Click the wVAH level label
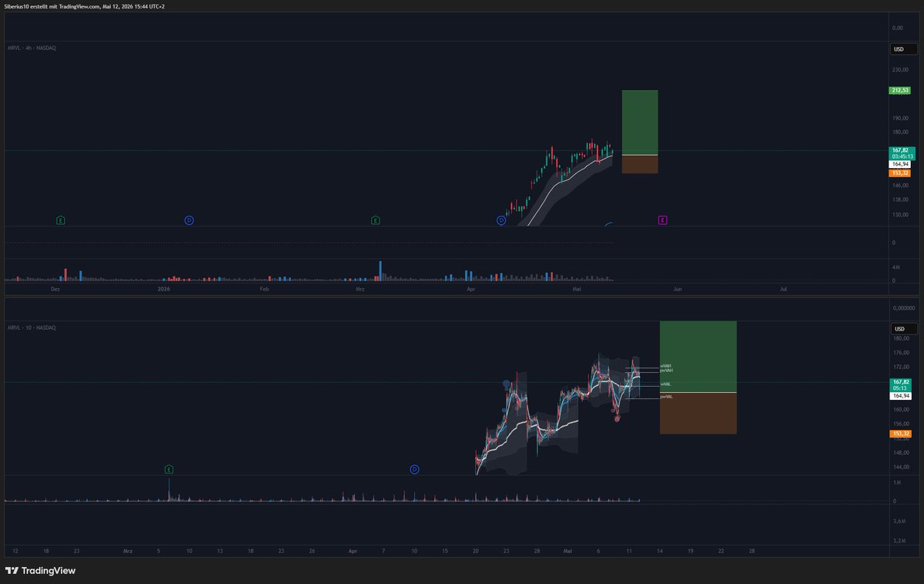The height and width of the screenshot is (584, 924). point(666,366)
